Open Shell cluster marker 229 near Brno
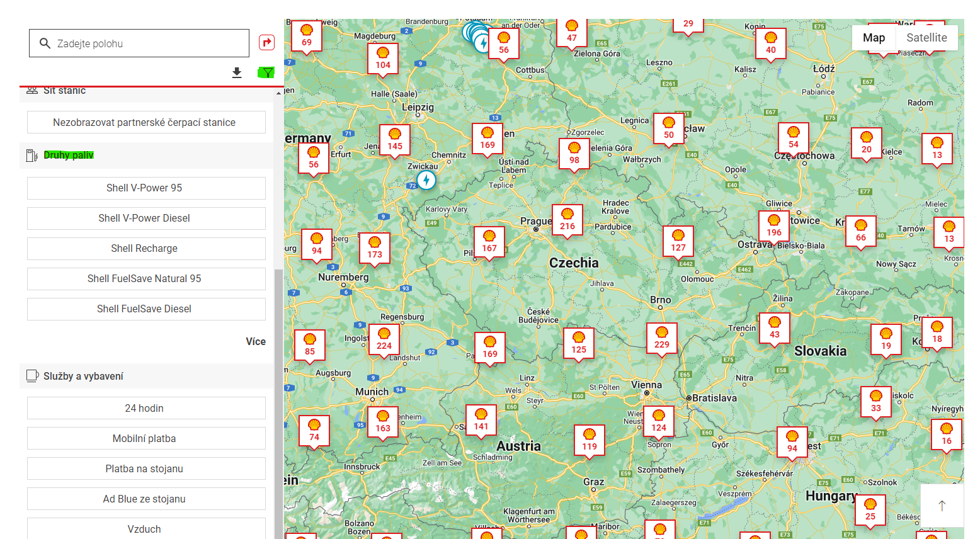980x539 pixels. (x=662, y=339)
